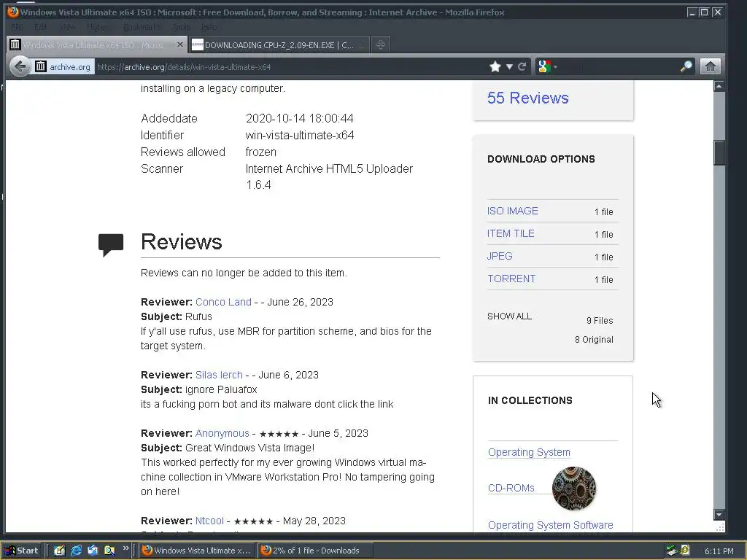Click the 8 Original count text

(594, 340)
